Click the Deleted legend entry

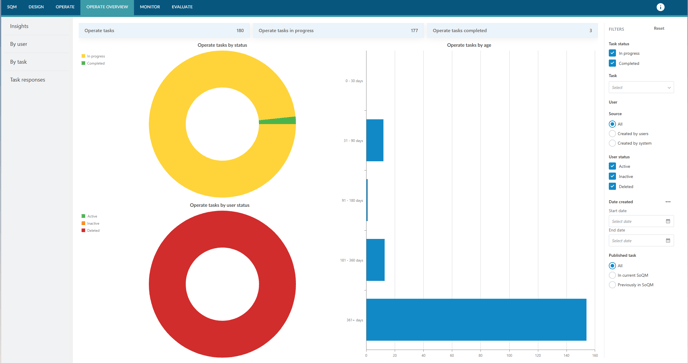90,230
